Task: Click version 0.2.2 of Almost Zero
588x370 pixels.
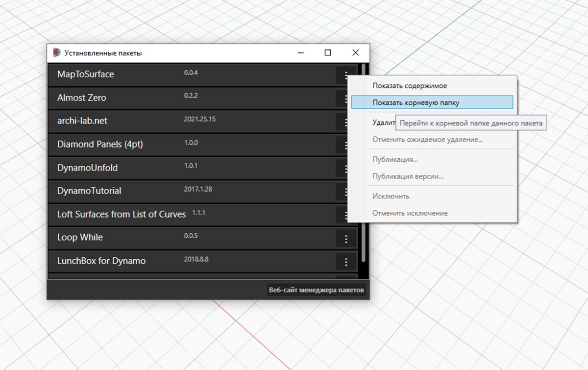Action: [191, 96]
